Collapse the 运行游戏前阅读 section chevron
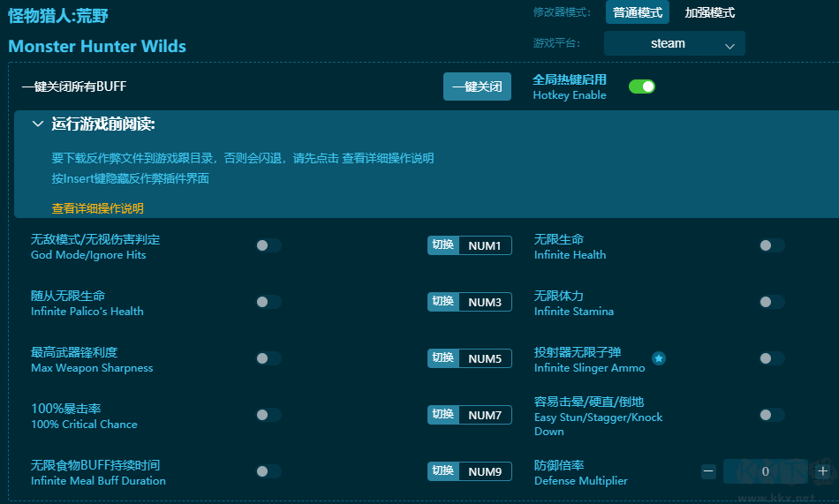The image size is (839, 504). point(38,124)
